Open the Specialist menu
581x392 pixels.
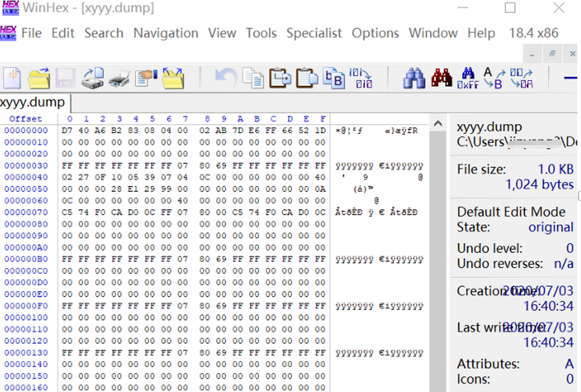click(314, 33)
